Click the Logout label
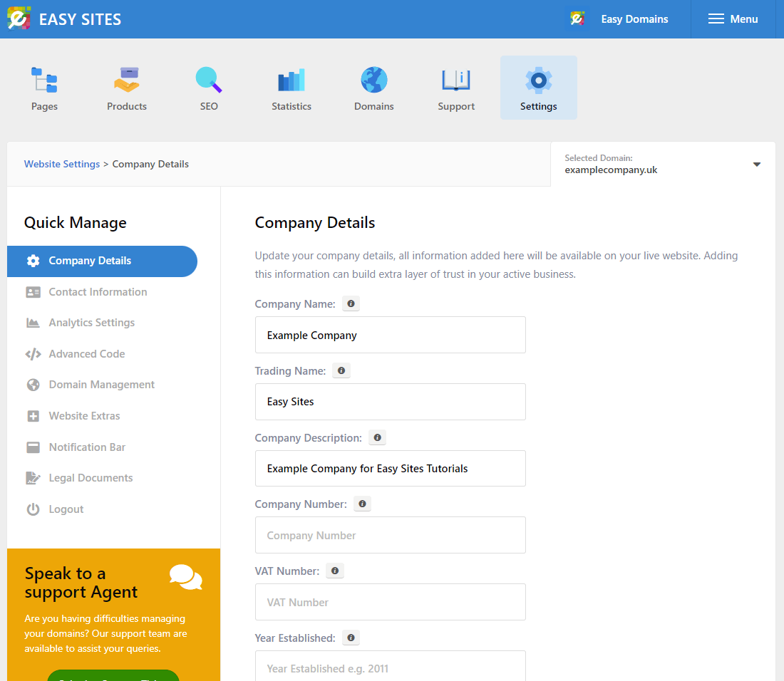 [66, 509]
